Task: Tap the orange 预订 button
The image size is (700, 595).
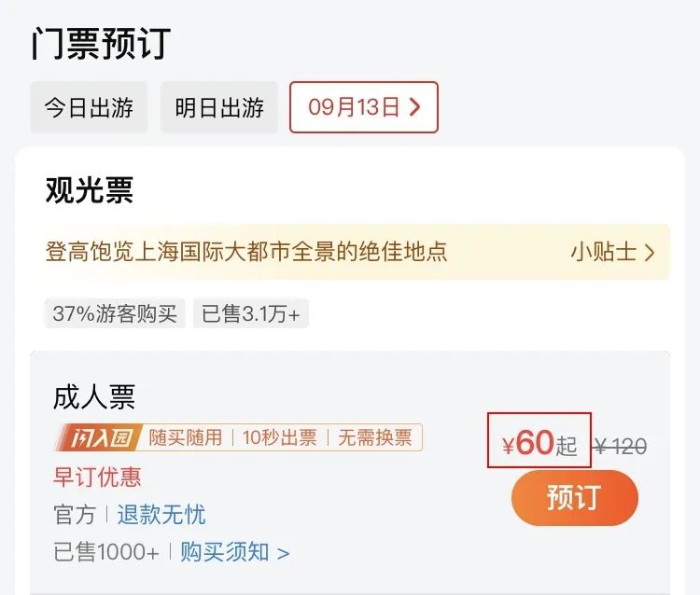Action: pos(575,497)
